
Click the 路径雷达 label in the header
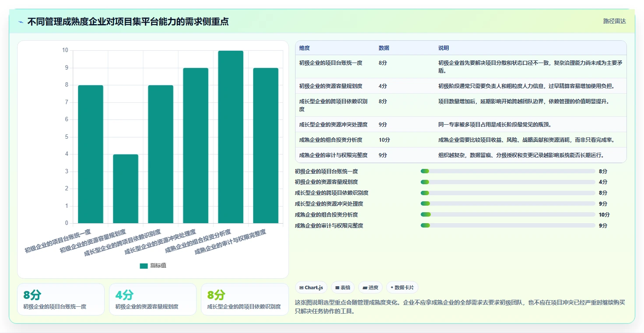[x=615, y=21]
